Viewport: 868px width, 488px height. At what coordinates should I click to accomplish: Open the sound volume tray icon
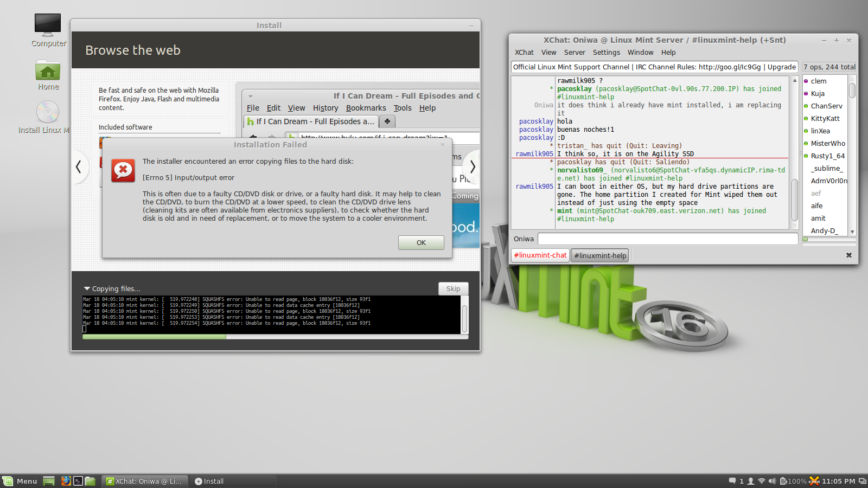(x=772, y=481)
